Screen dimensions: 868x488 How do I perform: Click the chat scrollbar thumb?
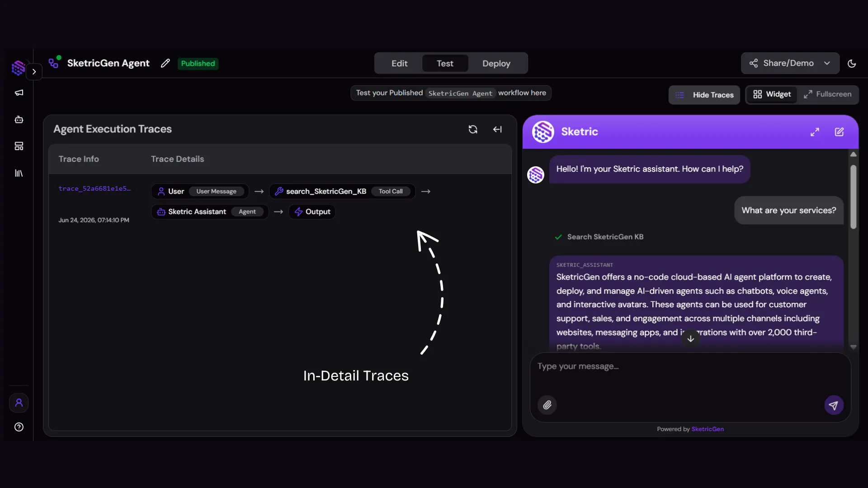(x=853, y=197)
